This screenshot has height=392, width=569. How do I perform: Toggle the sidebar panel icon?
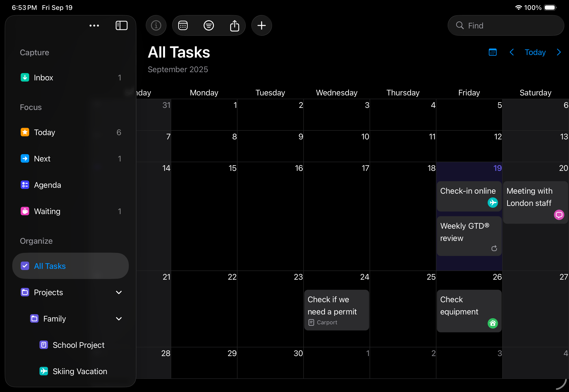click(x=121, y=26)
